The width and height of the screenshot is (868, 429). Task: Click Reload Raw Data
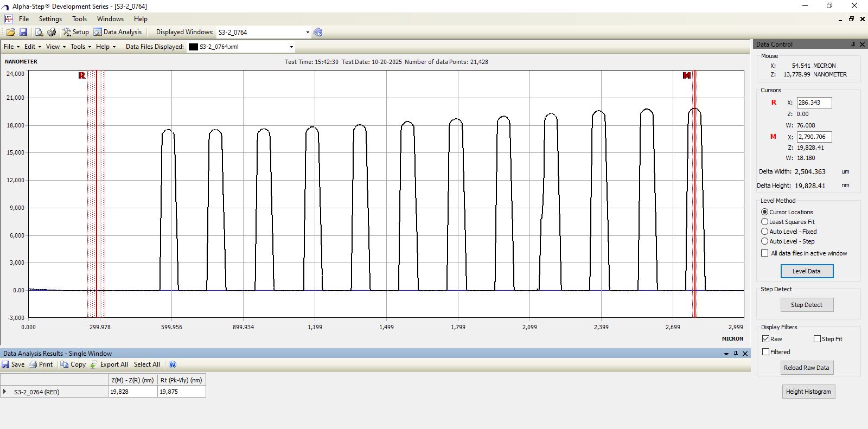coord(807,368)
